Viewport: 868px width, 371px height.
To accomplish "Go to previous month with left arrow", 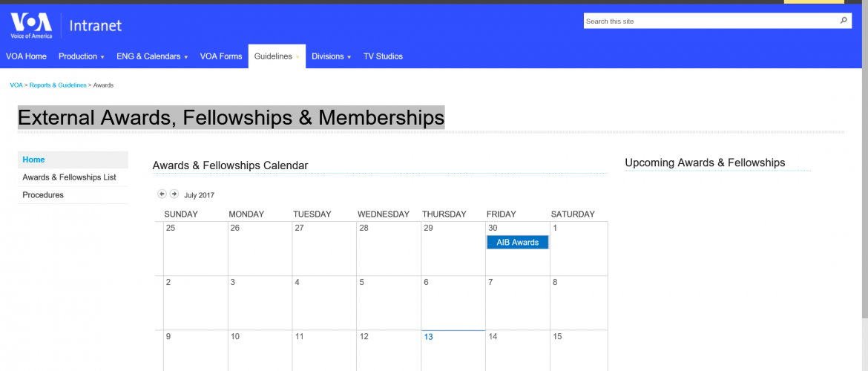I will (162, 194).
